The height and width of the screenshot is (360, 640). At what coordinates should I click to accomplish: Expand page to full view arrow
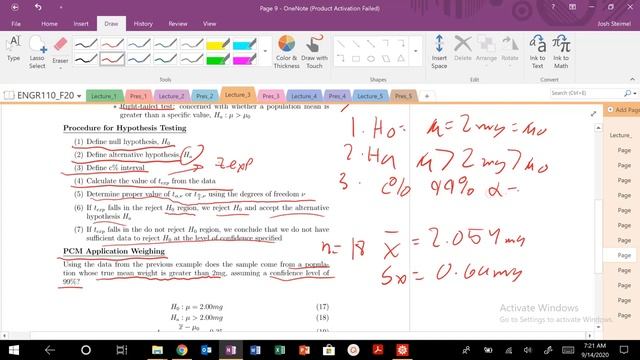(x=593, y=114)
